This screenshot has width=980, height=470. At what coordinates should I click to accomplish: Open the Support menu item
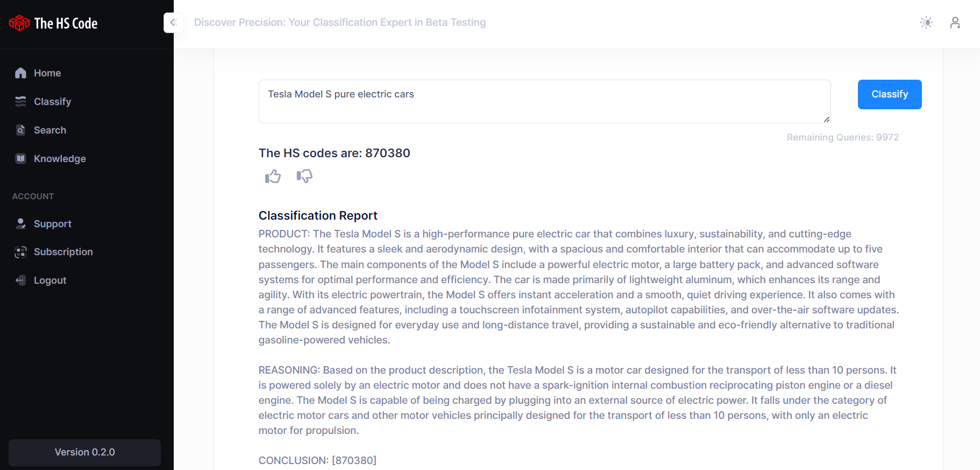pyautogui.click(x=52, y=224)
